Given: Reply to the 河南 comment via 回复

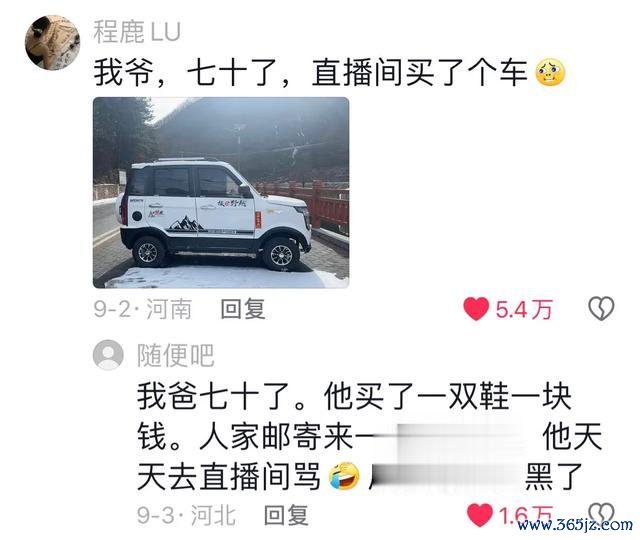Looking at the screenshot, I should 243,309.
